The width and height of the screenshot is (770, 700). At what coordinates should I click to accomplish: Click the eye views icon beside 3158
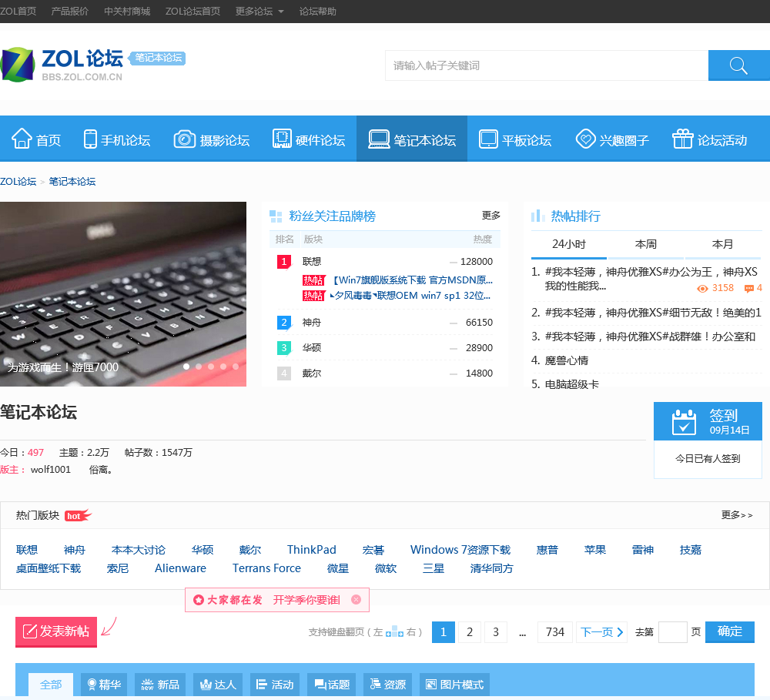(702, 288)
